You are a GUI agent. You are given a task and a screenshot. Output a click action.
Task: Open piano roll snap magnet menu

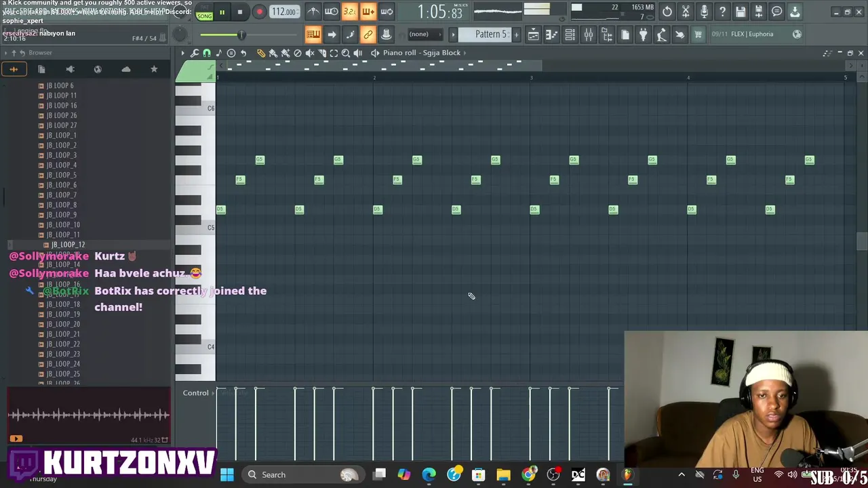pyautogui.click(x=207, y=53)
